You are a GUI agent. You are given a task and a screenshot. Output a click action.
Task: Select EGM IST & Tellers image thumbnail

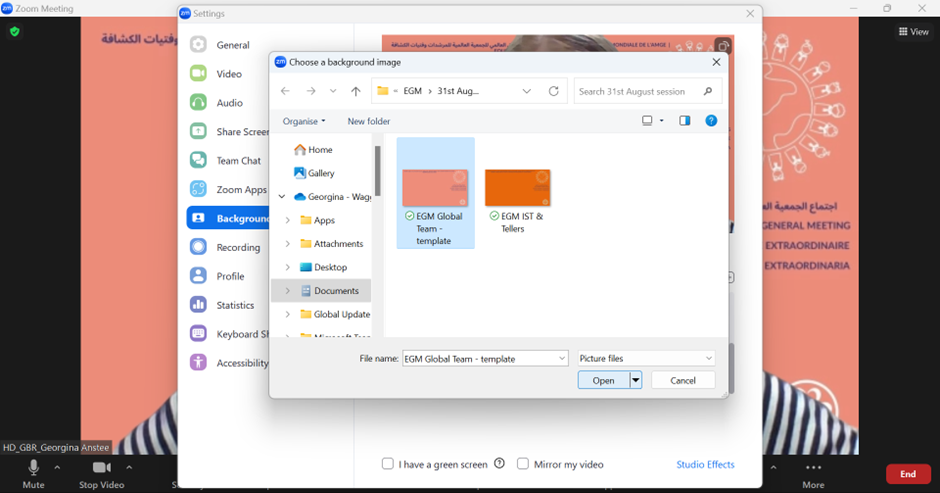[x=518, y=188]
